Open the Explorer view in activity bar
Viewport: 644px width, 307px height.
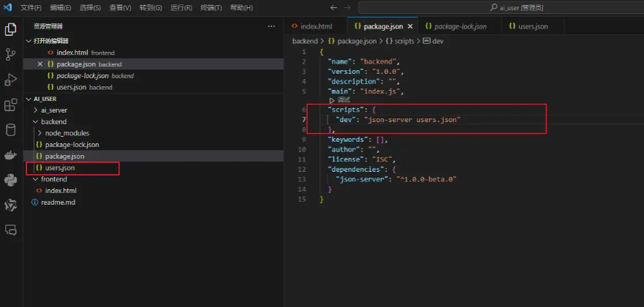[x=11, y=29]
